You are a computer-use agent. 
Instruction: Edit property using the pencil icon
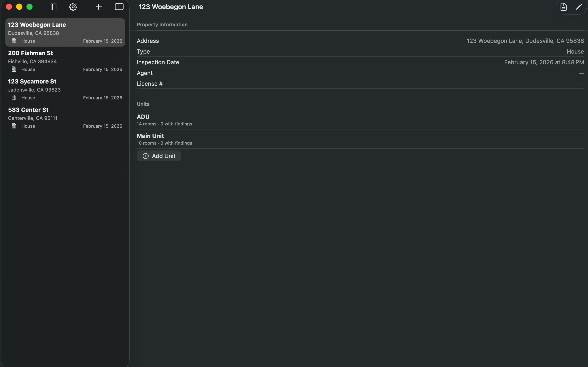[x=579, y=7]
